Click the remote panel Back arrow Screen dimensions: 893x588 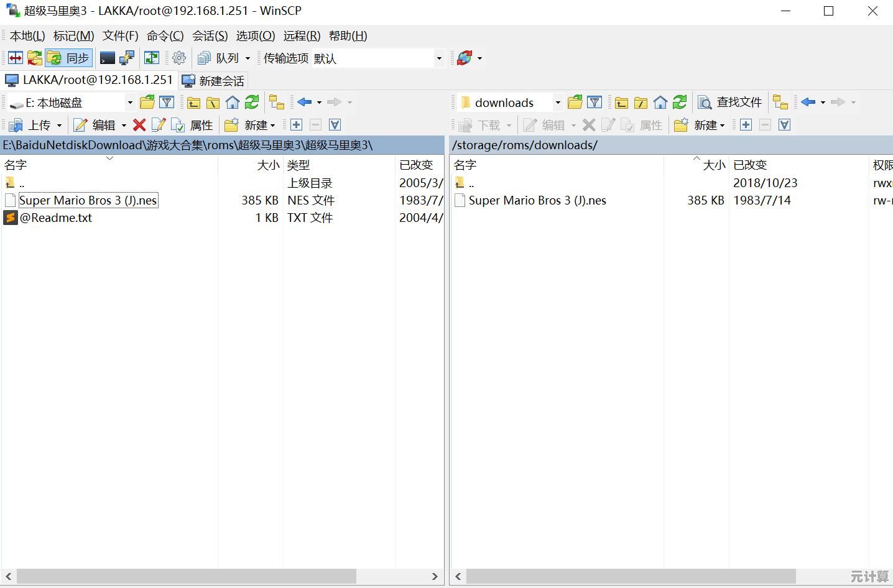(x=808, y=102)
